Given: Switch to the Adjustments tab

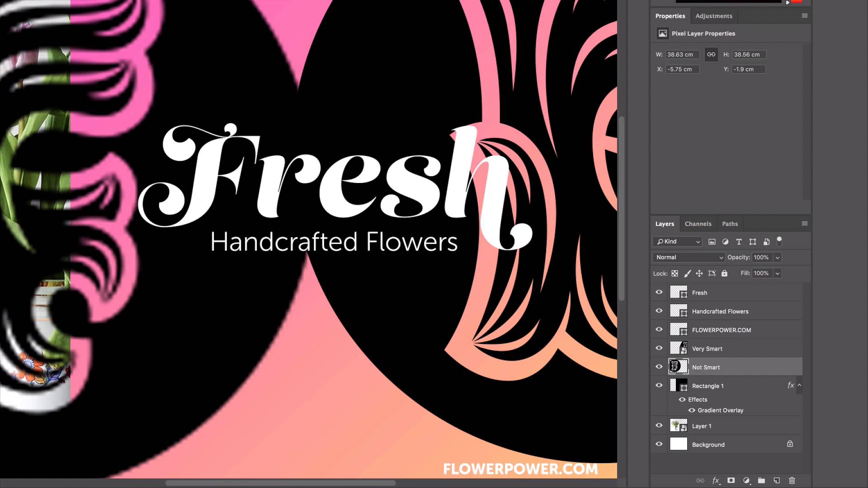Looking at the screenshot, I should tap(714, 16).
